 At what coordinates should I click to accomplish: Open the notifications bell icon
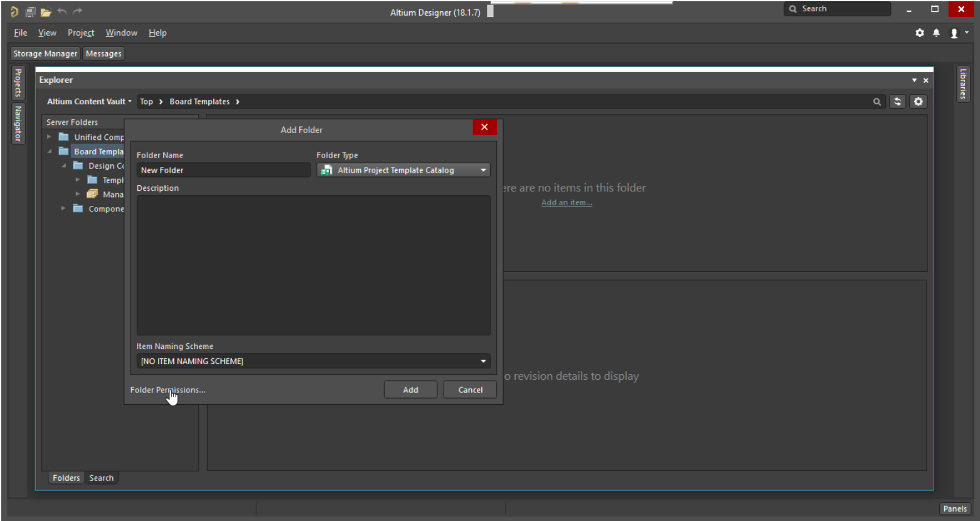[x=936, y=33]
